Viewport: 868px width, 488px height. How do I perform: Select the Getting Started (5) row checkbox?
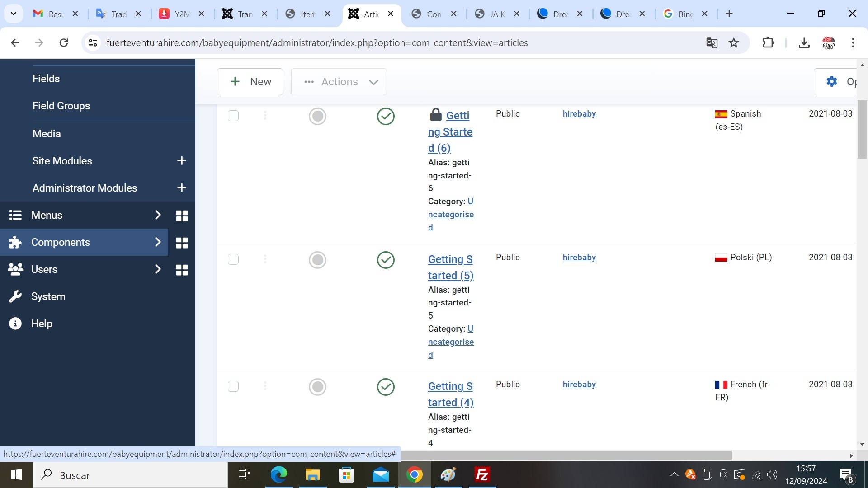[x=233, y=259]
